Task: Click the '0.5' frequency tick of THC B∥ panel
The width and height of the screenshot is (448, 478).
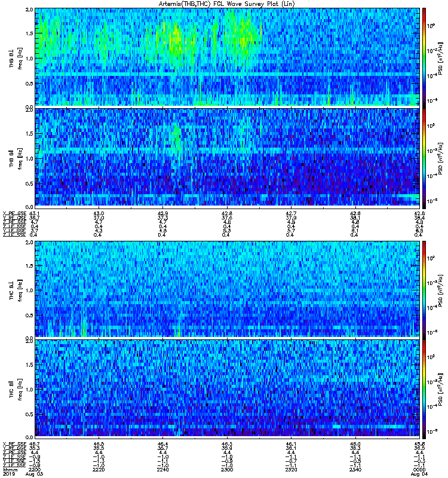Action: pyautogui.click(x=29, y=414)
